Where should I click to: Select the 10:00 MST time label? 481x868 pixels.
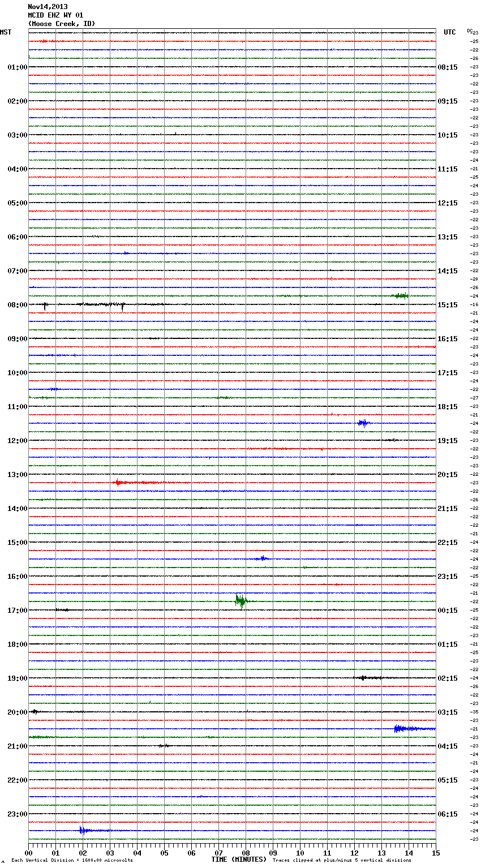17,373
